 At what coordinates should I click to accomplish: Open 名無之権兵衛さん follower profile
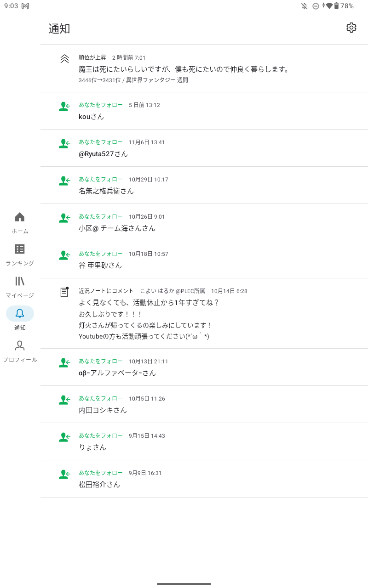pos(106,191)
